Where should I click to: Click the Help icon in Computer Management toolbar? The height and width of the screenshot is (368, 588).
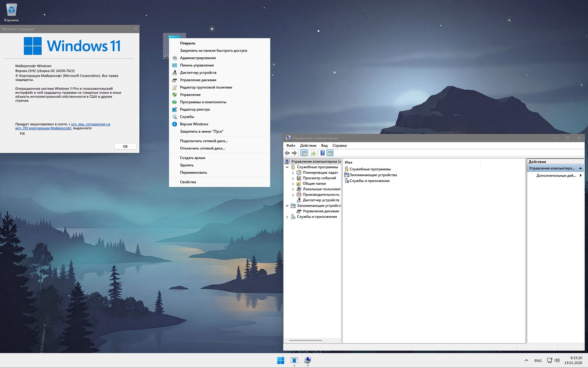click(x=322, y=154)
